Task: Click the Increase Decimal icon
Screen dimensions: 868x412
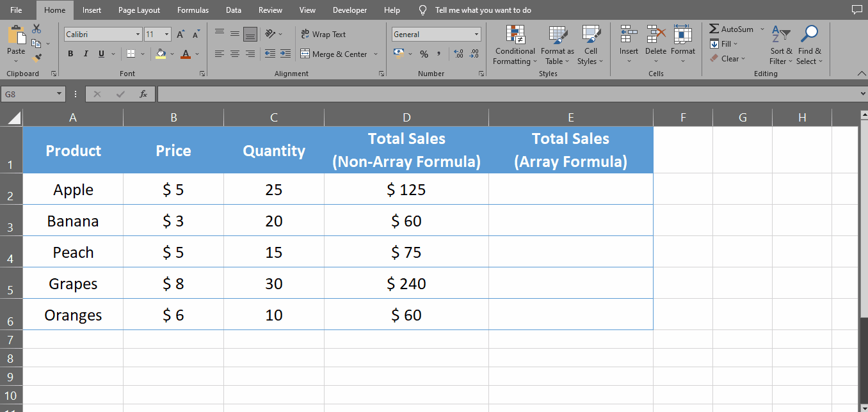Action: [459, 54]
